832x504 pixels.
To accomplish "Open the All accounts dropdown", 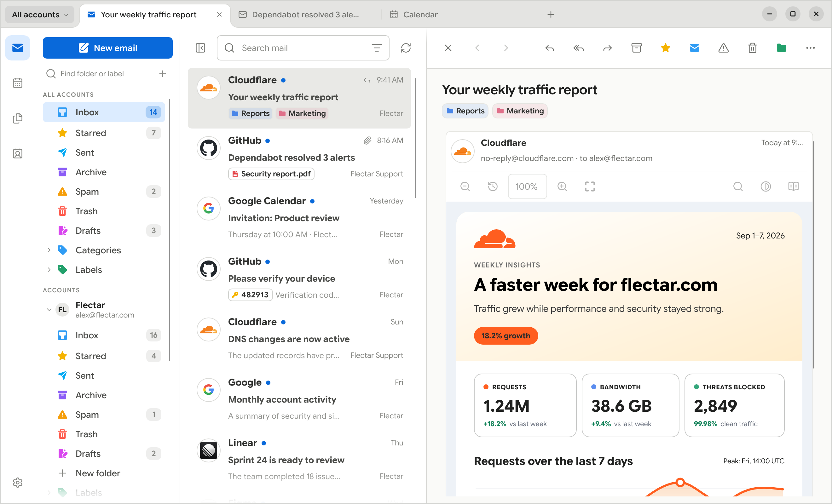I will [40, 14].
